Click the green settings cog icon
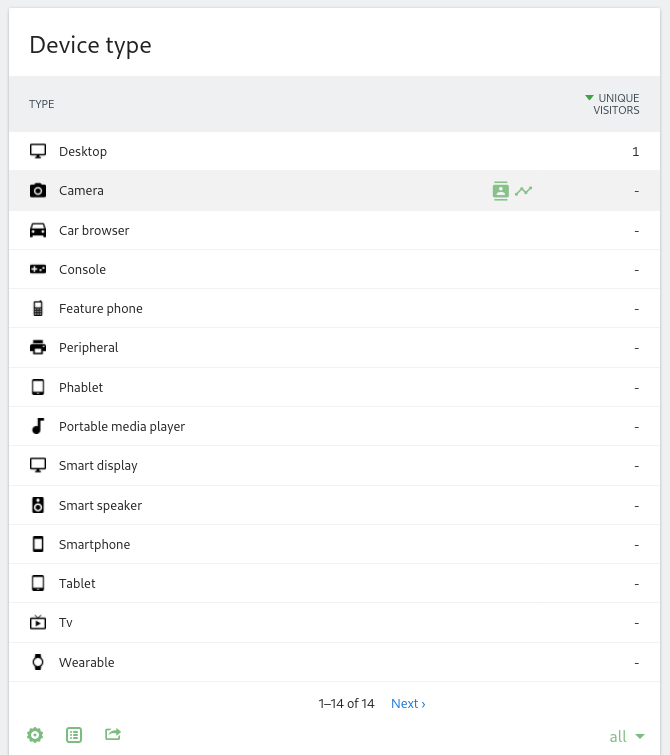This screenshot has width=670, height=755. [x=35, y=735]
